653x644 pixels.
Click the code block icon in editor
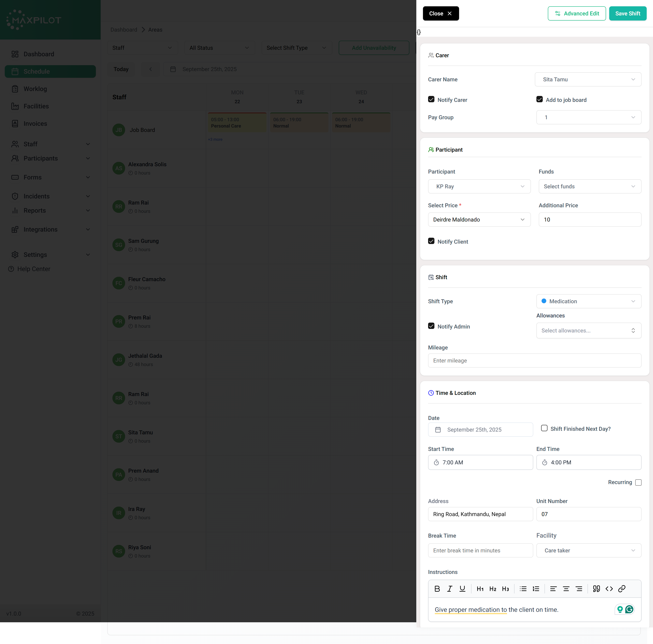pos(609,589)
